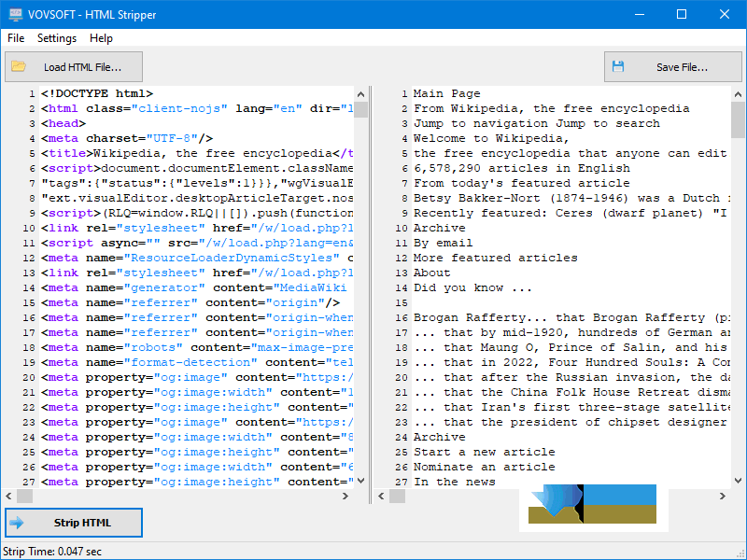Click the '<title>Wikipedia, the free encyclopedia' line
This screenshot has width=747, height=560.
pyautogui.click(x=197, y=153)
